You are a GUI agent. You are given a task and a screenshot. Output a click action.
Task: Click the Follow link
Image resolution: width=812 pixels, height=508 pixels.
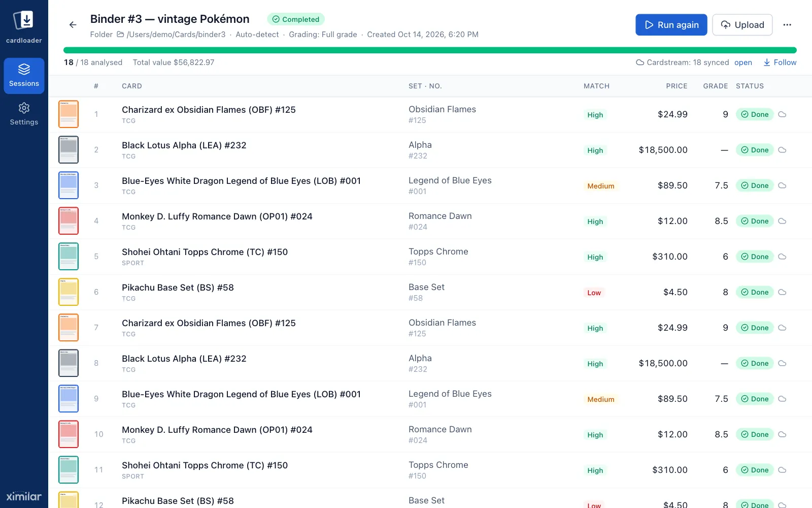[780, 62]
